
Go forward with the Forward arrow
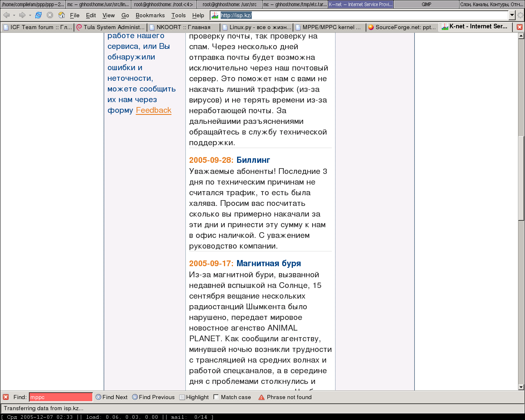point(22,15)
